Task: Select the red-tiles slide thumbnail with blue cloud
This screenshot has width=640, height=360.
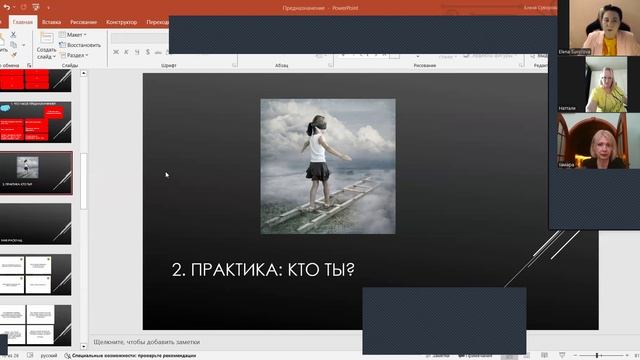Action: [36, 122]
